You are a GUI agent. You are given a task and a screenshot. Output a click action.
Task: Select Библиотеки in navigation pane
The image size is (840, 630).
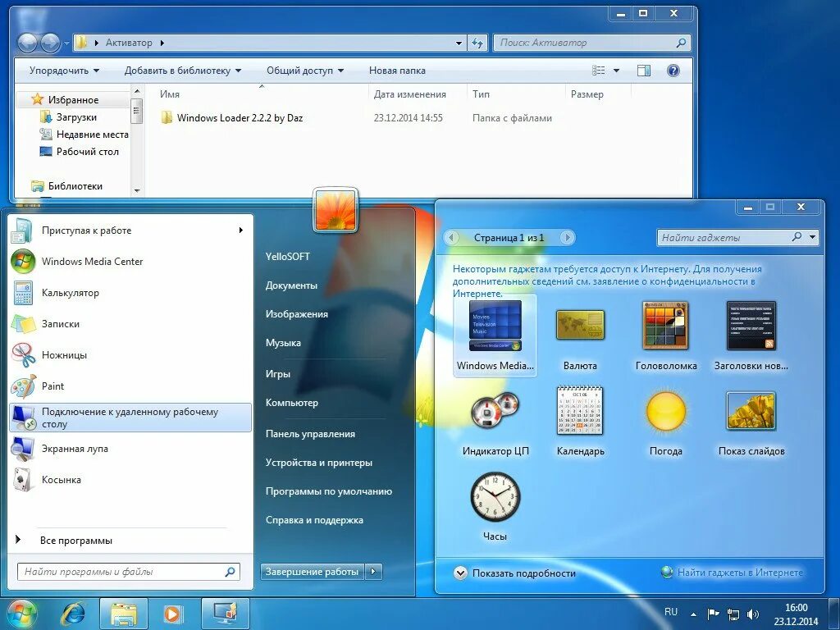[x=75, y=186]
